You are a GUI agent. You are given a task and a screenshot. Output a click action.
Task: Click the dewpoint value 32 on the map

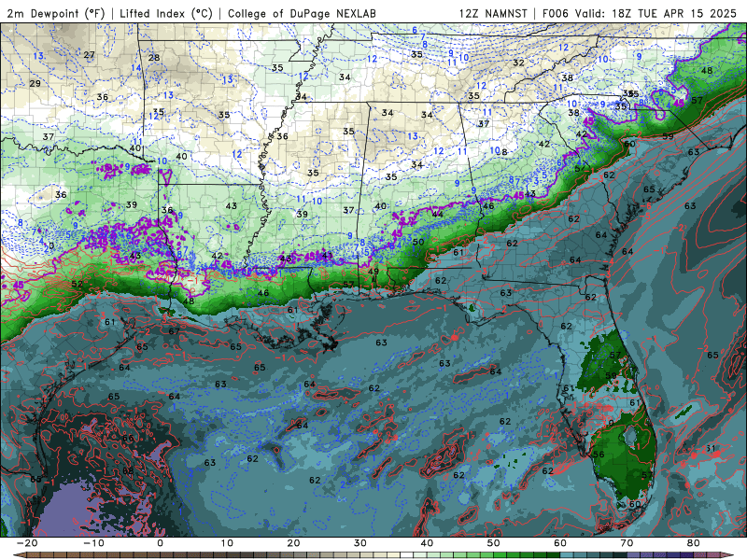coord(518,63)
